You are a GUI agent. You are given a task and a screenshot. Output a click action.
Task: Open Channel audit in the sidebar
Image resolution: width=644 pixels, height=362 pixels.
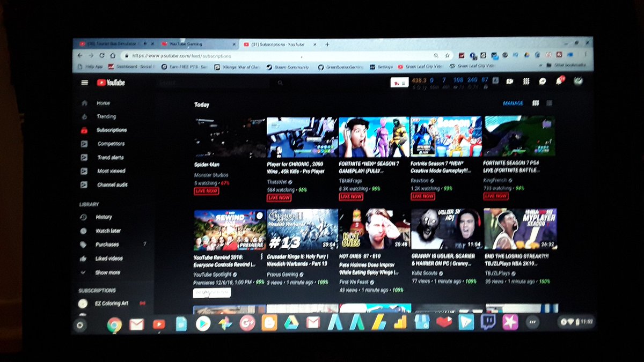(x=104, y=185)
